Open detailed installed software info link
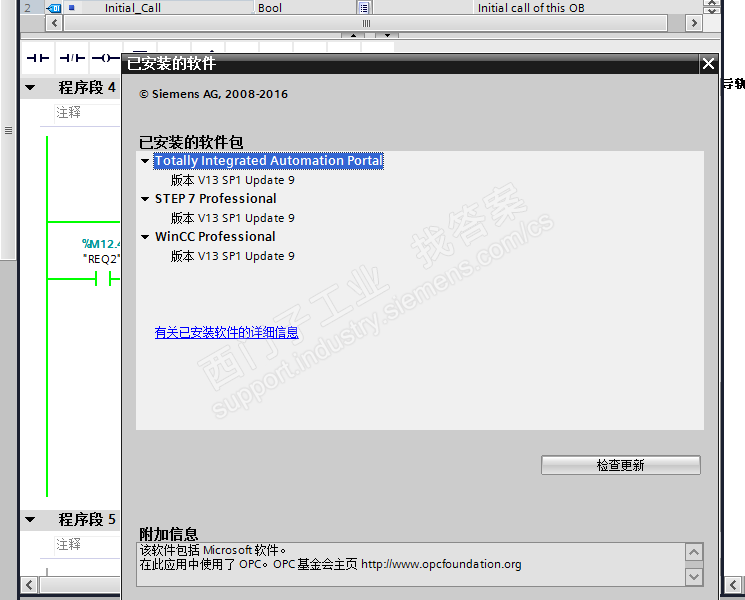 click(227, 333)
